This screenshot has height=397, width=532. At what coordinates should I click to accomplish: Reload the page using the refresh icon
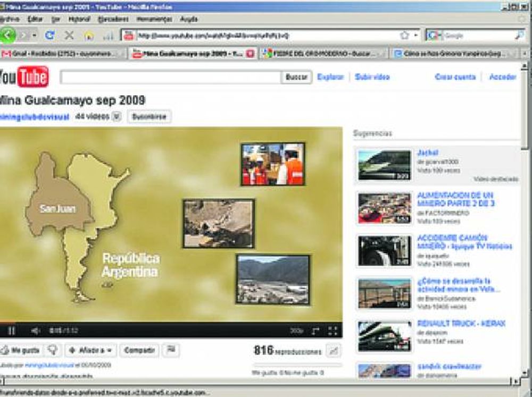click(x=49, y=35)
